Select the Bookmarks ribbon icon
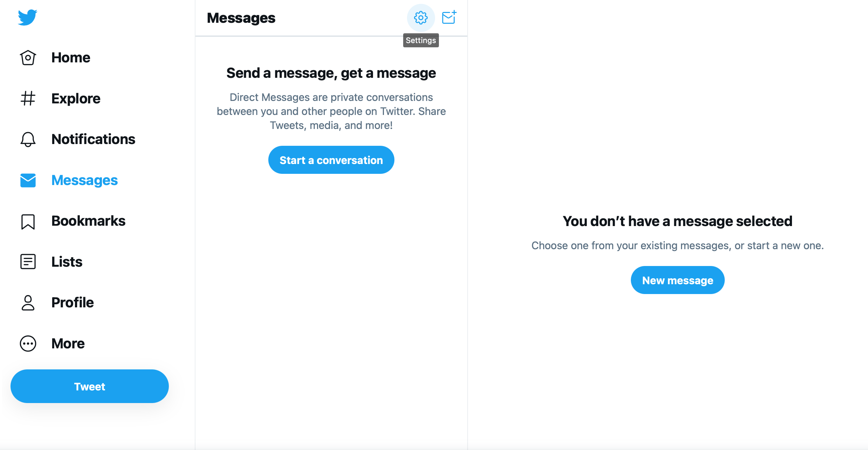This screenshot has height=450, width=868. (x=27, y=221)
